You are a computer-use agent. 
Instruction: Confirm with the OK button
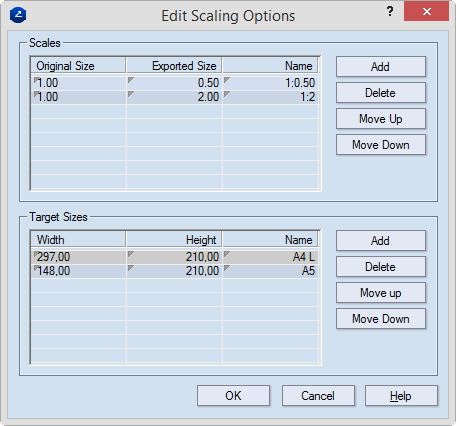click(x=233, y=396)
